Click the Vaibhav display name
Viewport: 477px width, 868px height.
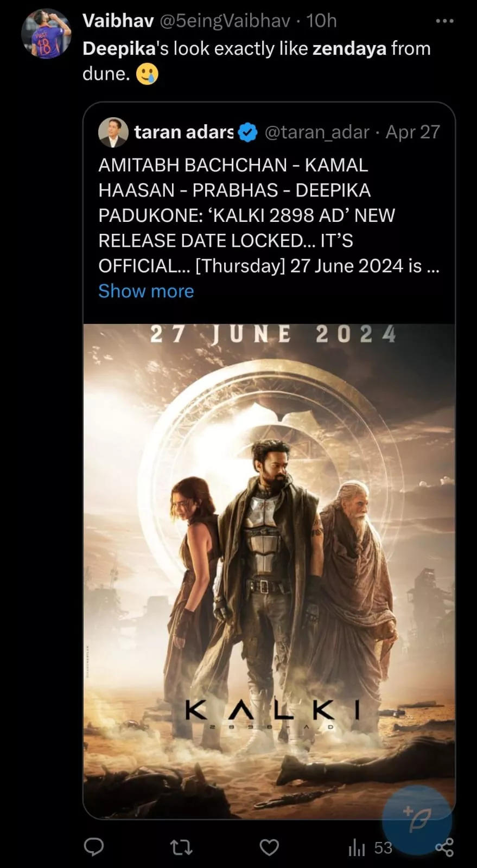coord(118,21)
